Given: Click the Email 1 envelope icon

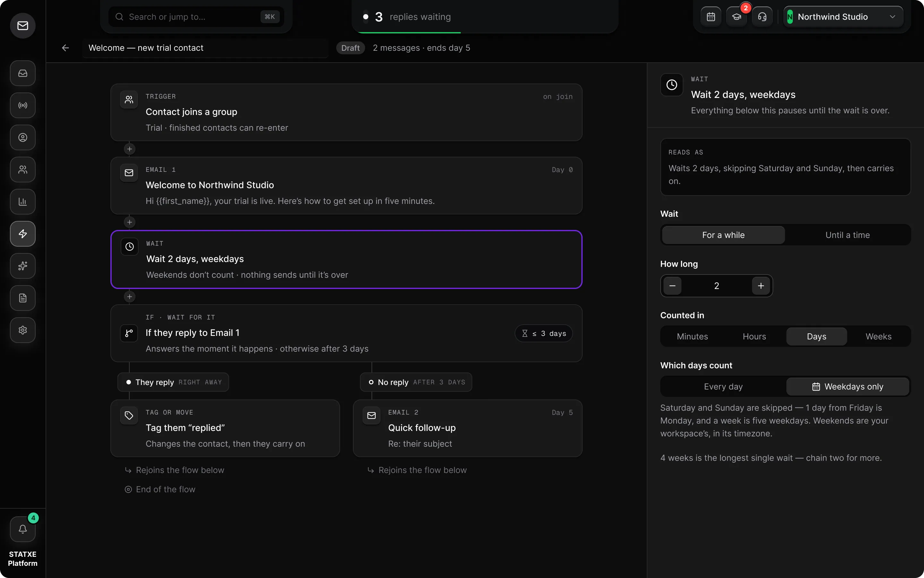Looking at the screenshot, I should pos(129,173).
